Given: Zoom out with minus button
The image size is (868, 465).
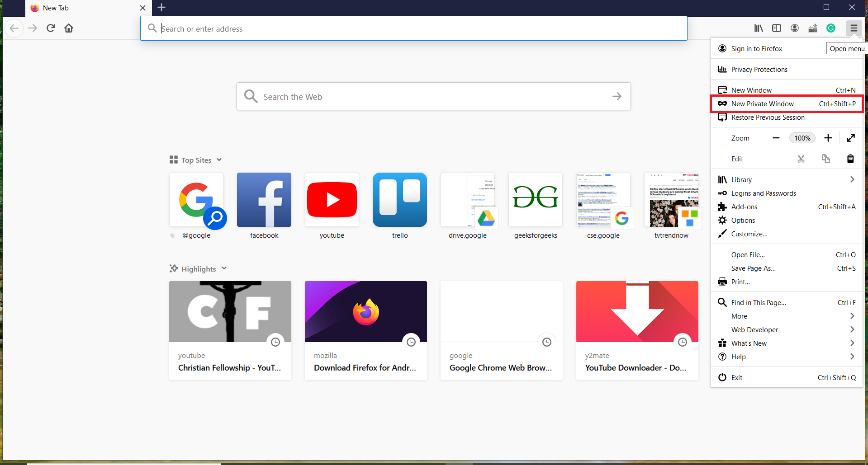Looking at the screenshot, I should 776,138.
